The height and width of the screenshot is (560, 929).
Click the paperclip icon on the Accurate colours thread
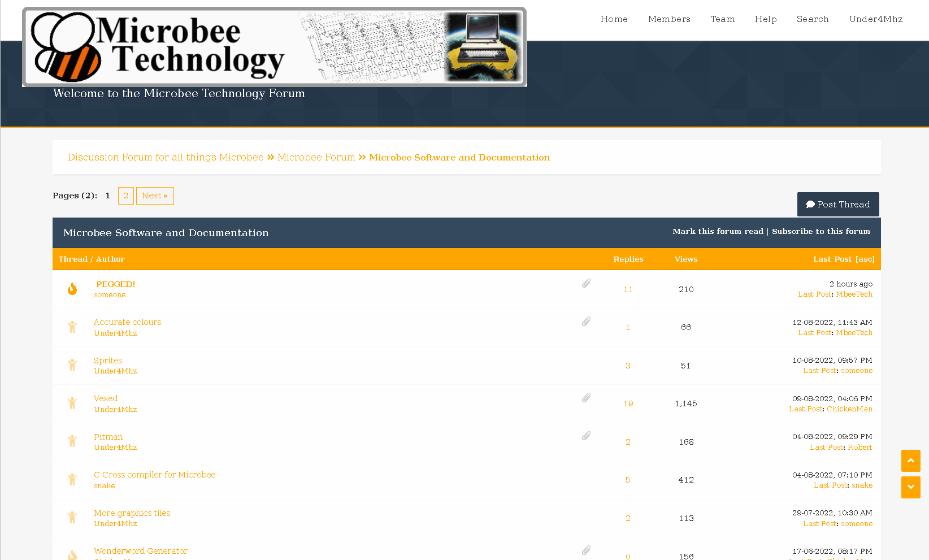click(586, 322)
